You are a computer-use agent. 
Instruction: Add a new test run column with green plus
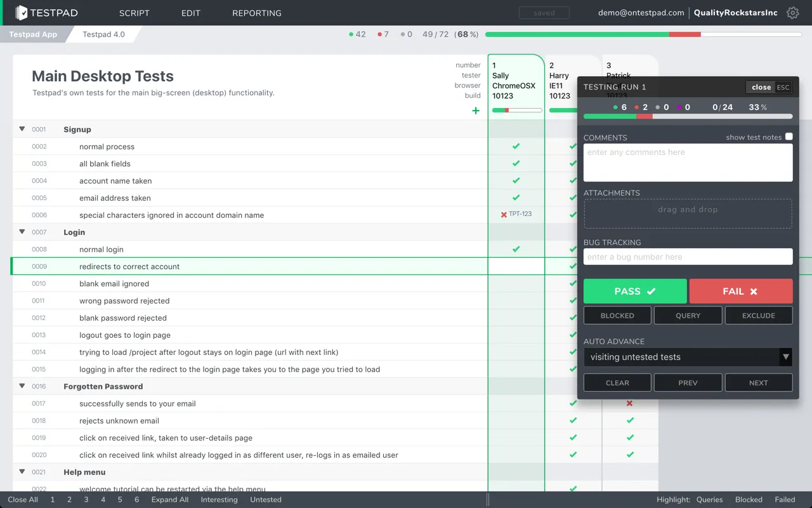click(476, 110)
